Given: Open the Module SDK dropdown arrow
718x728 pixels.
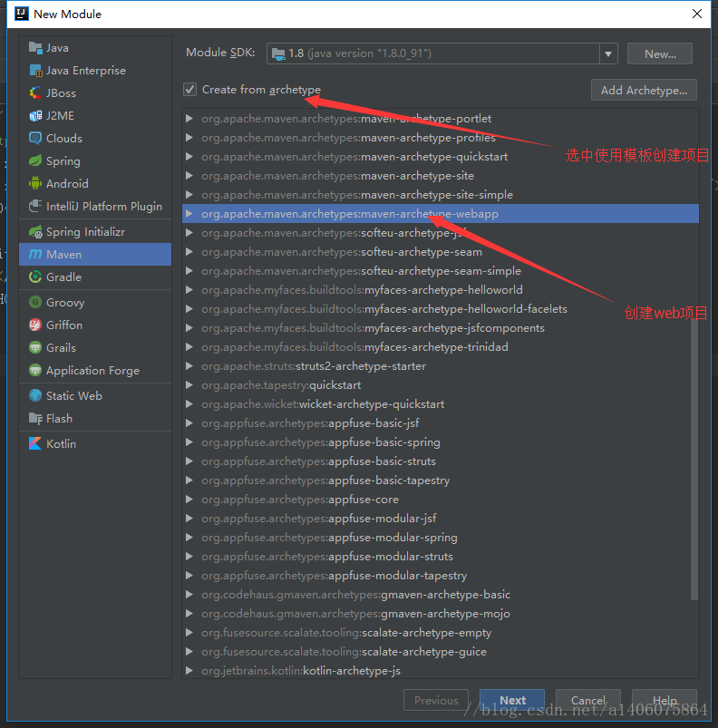Looking at the screenshot, I should 608,53.
